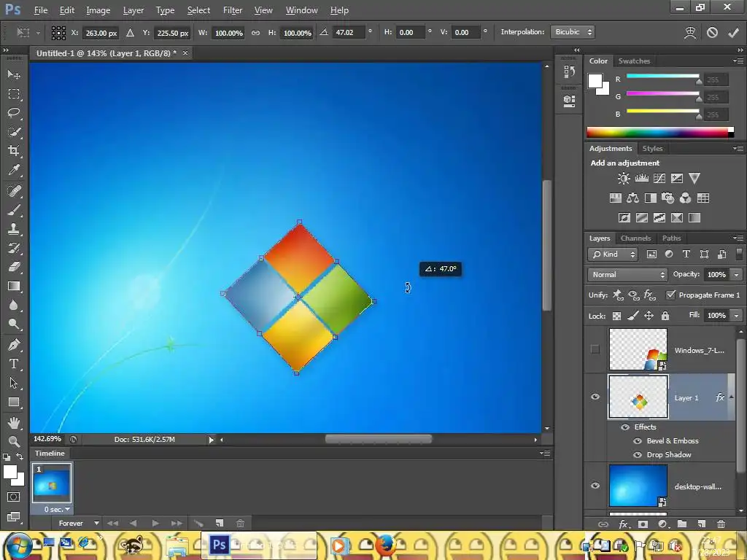Open the Kind filter dropdown
The height and width of the screenshot is (560, 747).
[613, 254]
